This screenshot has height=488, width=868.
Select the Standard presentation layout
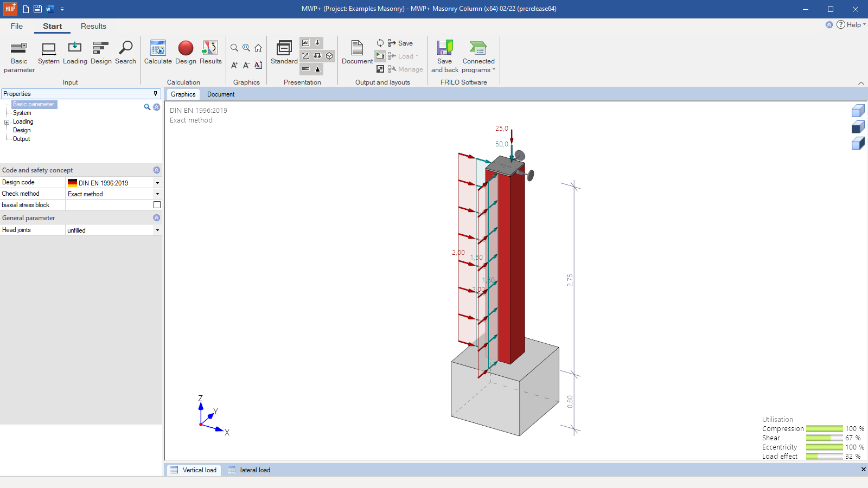(x=284, y=53)
